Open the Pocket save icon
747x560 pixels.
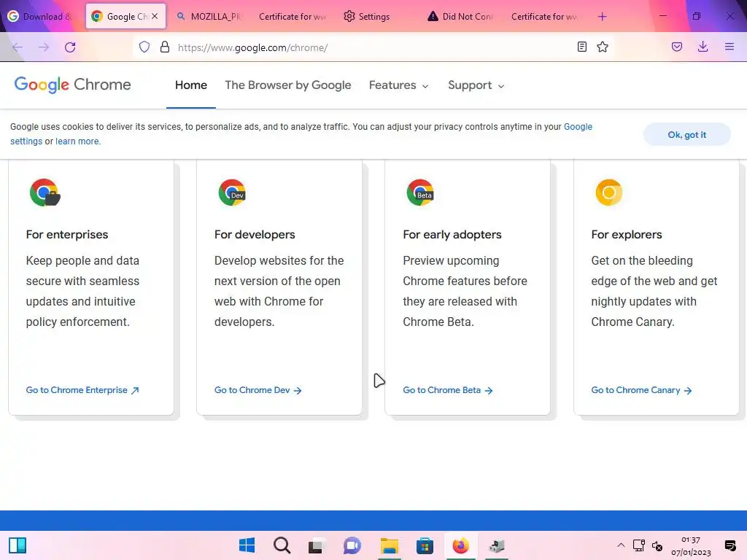676,47
